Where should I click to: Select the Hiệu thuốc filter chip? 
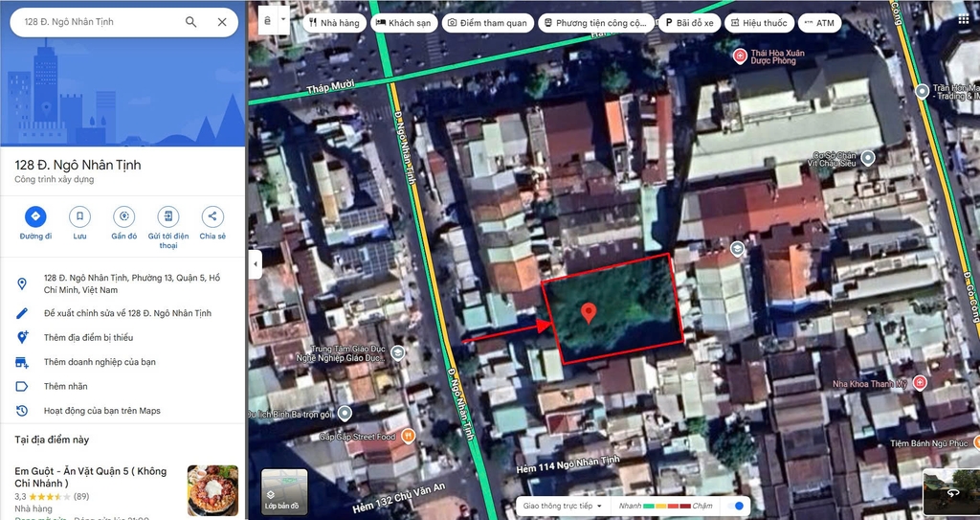click(759, 23)
